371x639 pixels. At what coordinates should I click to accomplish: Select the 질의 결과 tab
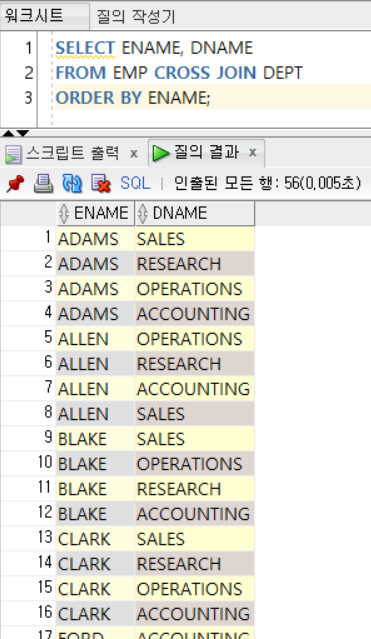click(x=206, y=152)
